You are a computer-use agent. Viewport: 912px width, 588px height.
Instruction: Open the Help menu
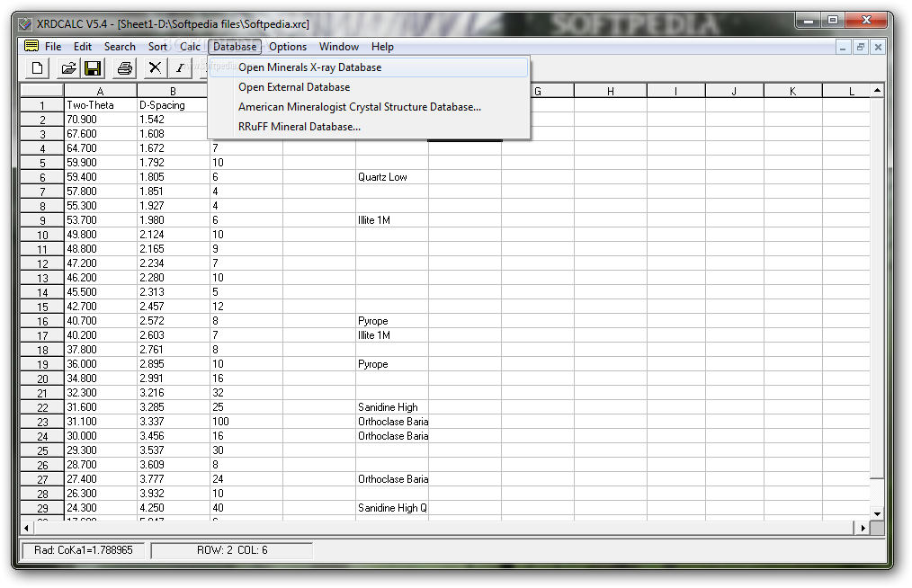click(382, 47)
